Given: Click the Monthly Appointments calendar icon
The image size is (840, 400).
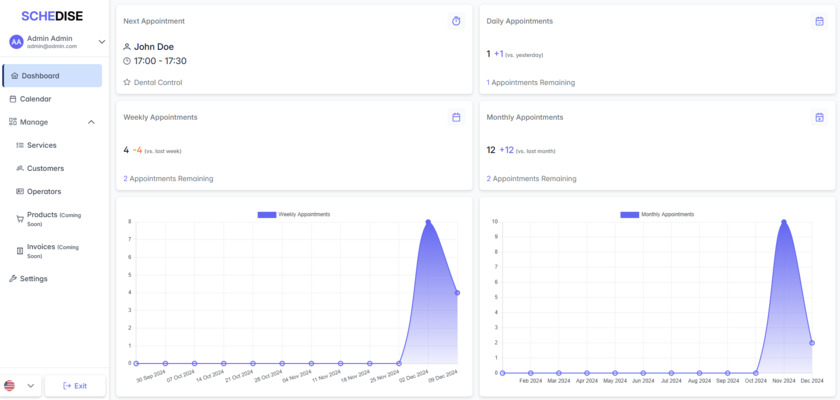Looking at the screenshot, I should [819, 117].
